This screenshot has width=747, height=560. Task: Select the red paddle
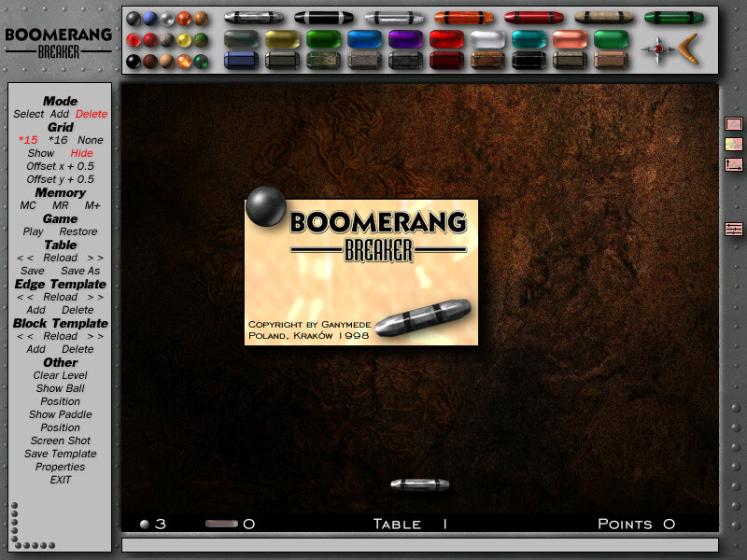point(534,18)
